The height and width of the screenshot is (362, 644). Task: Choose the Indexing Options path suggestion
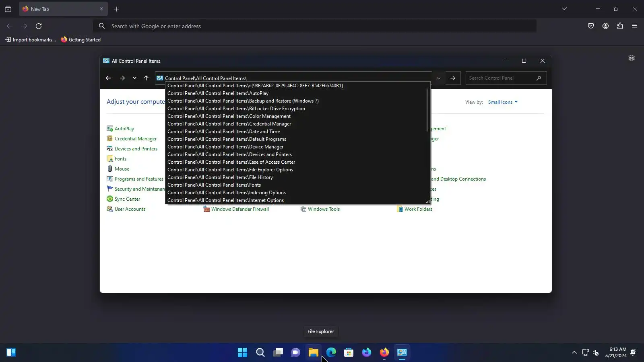[x=296, y=193]
